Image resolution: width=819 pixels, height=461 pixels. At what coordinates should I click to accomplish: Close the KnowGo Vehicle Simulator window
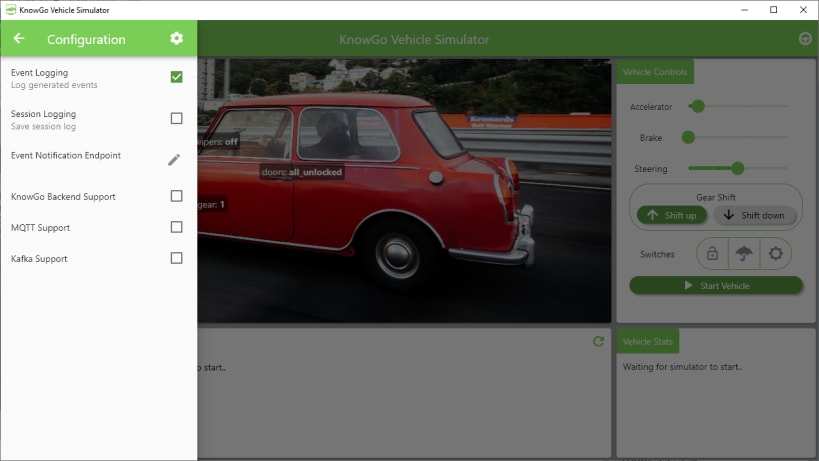click(803, 10)
